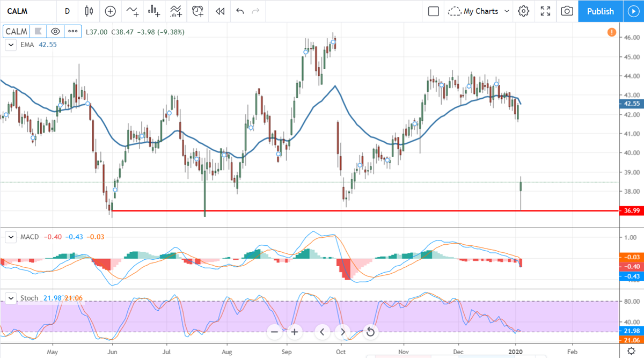
Task: Collapse the MACD indicator legend
Action: point(10,237)
